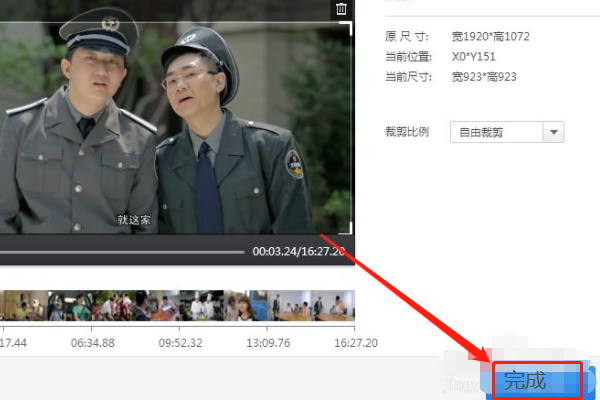Click the dropdown arrow beside 自由裁剪

click(x=553, y=132)
